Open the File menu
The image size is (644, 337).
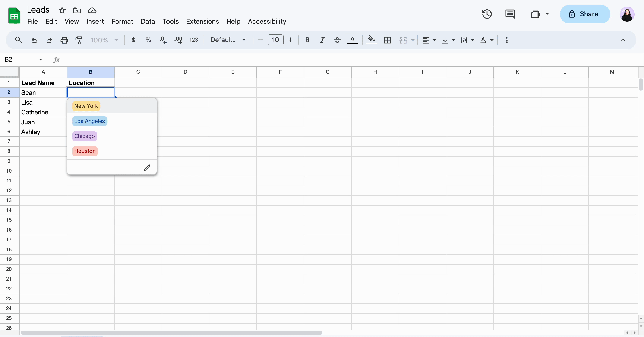click(32, 22)
